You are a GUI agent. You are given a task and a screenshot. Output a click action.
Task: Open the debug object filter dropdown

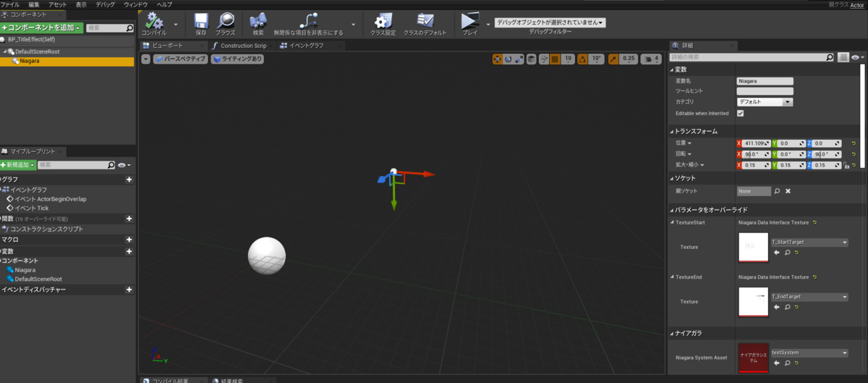coord(550,22)
